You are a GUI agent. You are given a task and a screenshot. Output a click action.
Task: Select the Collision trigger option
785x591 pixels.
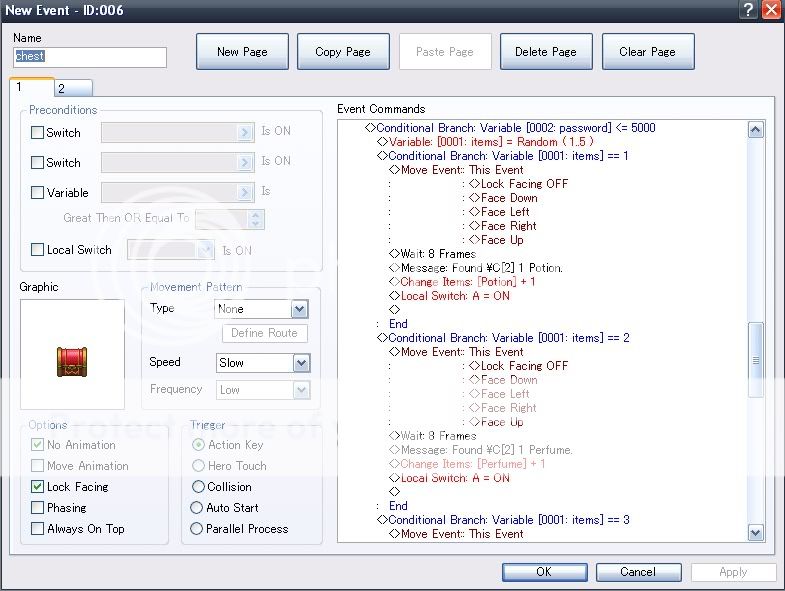pos(197,487)
